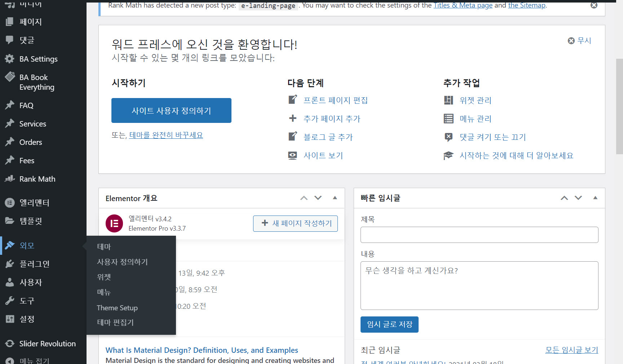Click the Fees pin icon
This screenshot has width=623, height=364.
10,160
